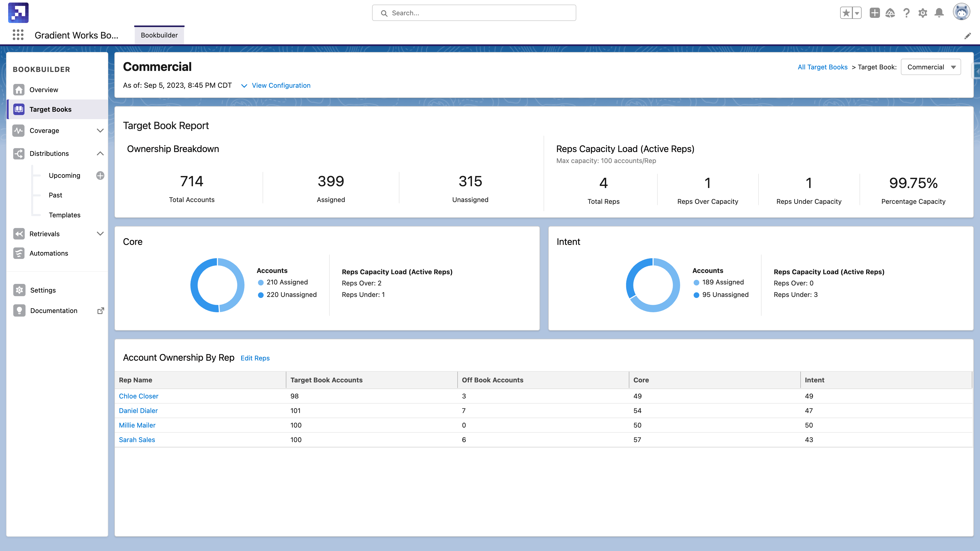This screenshot has height=551, width=980.
Task: Click the 315 Unassigned value
Action: [470, 181]
